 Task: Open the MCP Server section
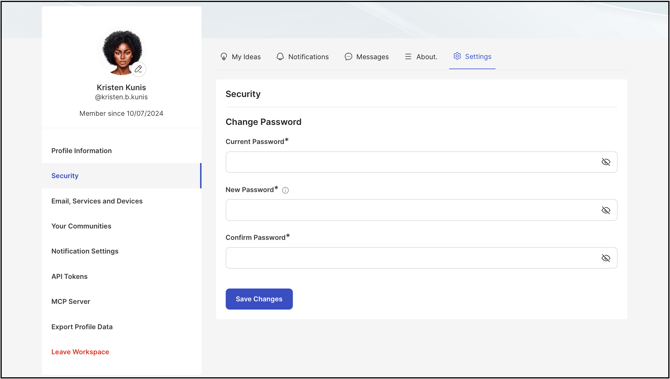121,301
